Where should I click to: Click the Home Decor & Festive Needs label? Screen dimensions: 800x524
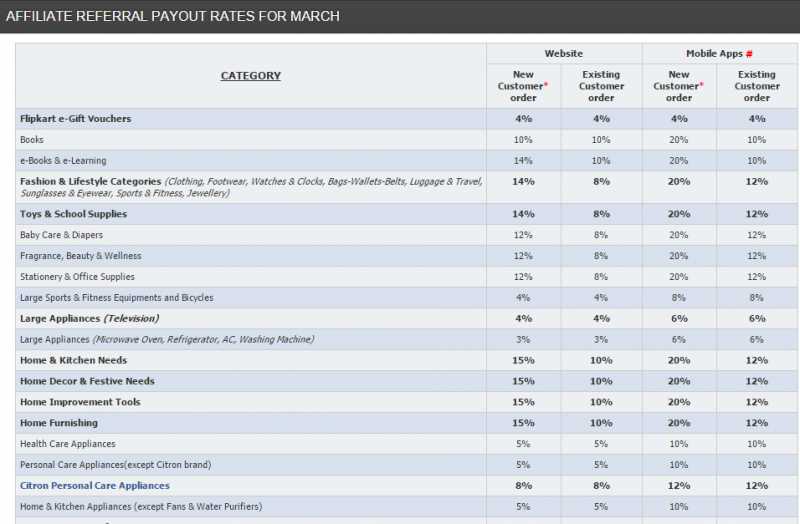[x=87, y=381]
